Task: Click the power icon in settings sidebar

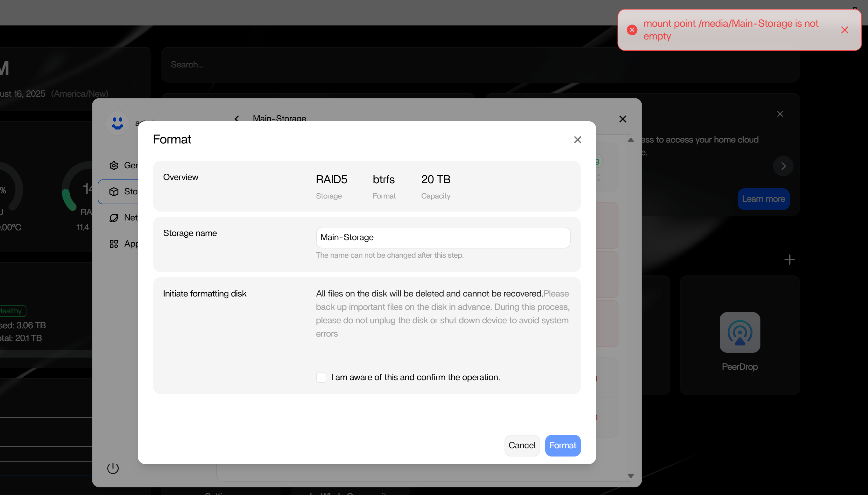Action: click(x=113, y=468)
